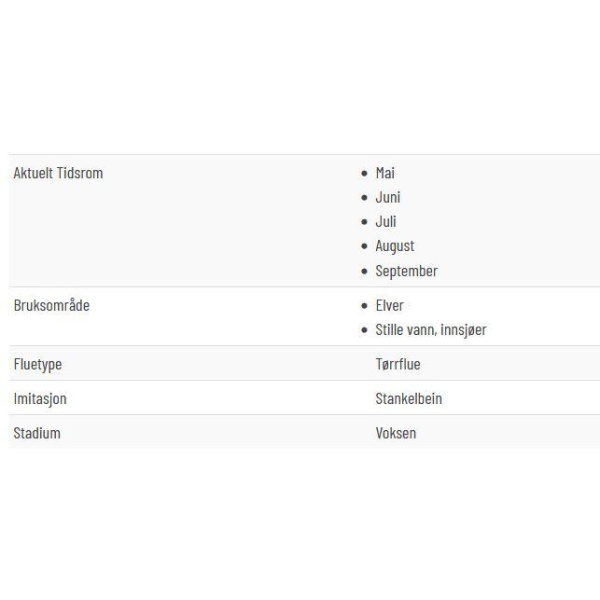This screenshot has width=600, height=600.
Task: Select Stille vann, innsjøer entry
Action: click(x=431, y=329)
